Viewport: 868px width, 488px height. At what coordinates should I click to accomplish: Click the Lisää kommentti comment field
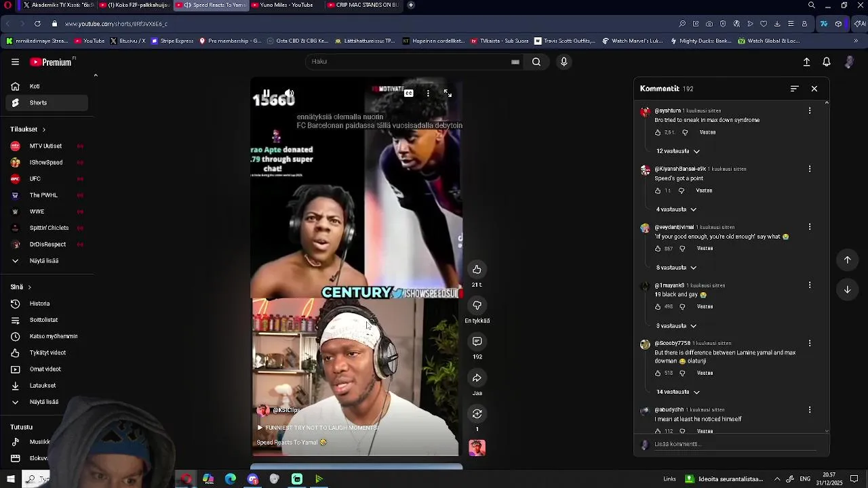(x=736, y=445)
